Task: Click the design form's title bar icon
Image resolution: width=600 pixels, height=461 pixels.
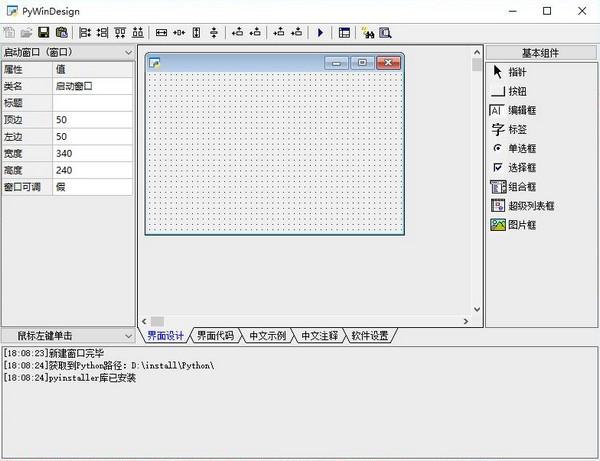Action: [154, 63]
